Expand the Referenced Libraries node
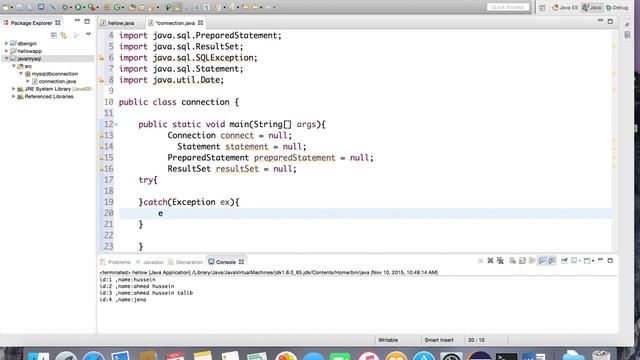Screen dimensions: 640x360 (x=13, y=96)
